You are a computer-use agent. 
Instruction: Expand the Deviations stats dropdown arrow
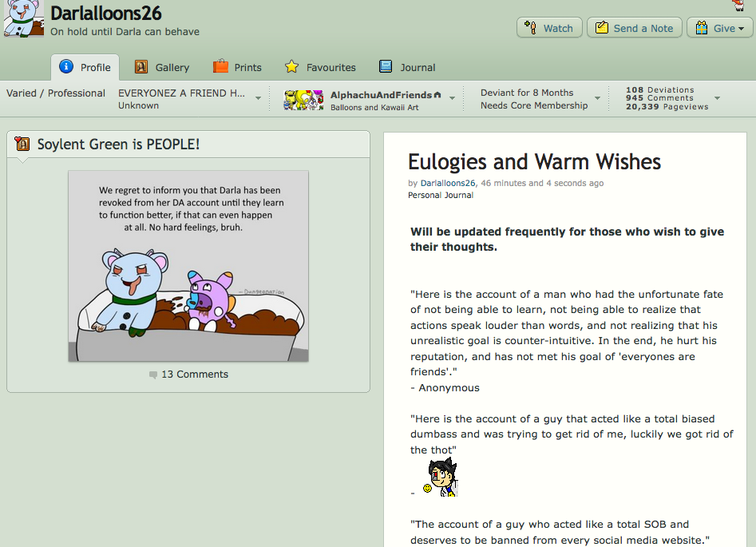pyautogui.click(x=717, y=98)
